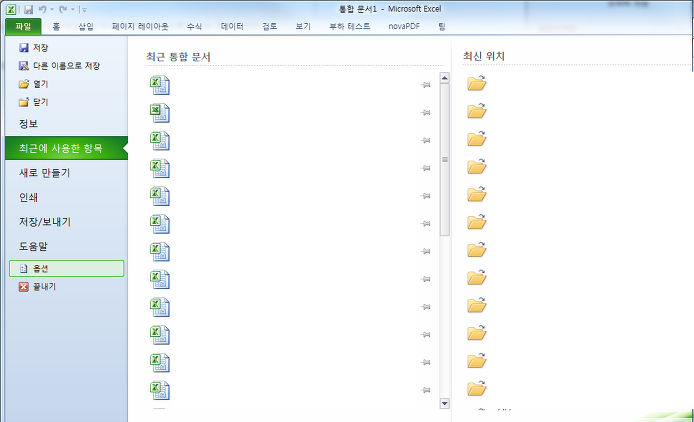
Task: Go to the 수식 tab
Action: (194, 27)
